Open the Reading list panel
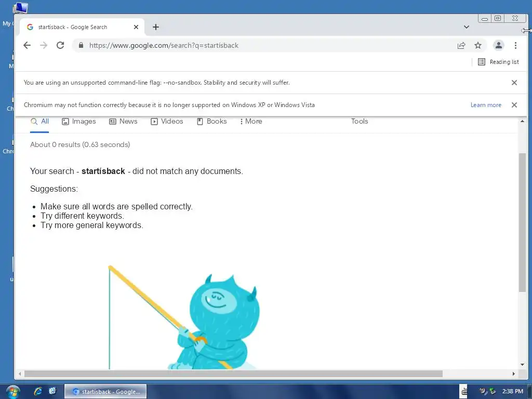 tap(498, 62)
